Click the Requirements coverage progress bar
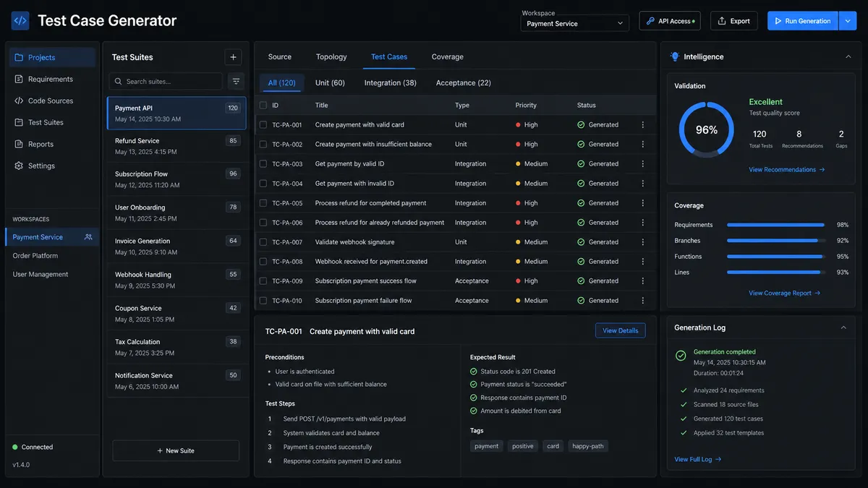 (x=775, y=225)
